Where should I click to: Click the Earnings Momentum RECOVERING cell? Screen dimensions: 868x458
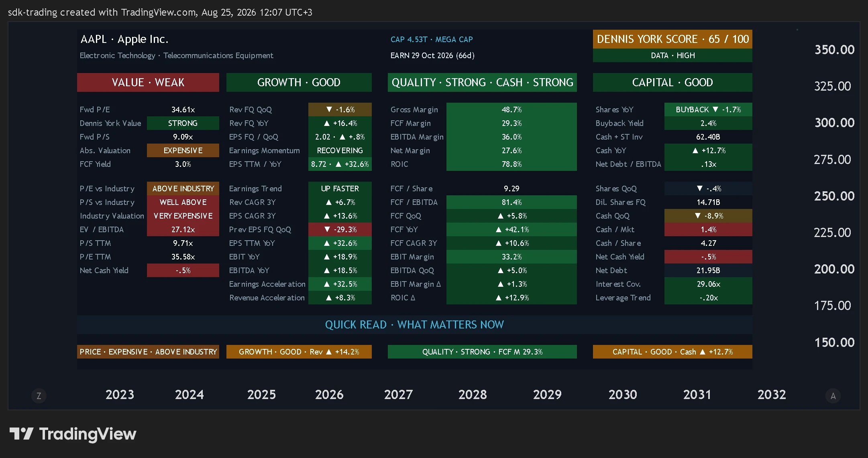340,150
